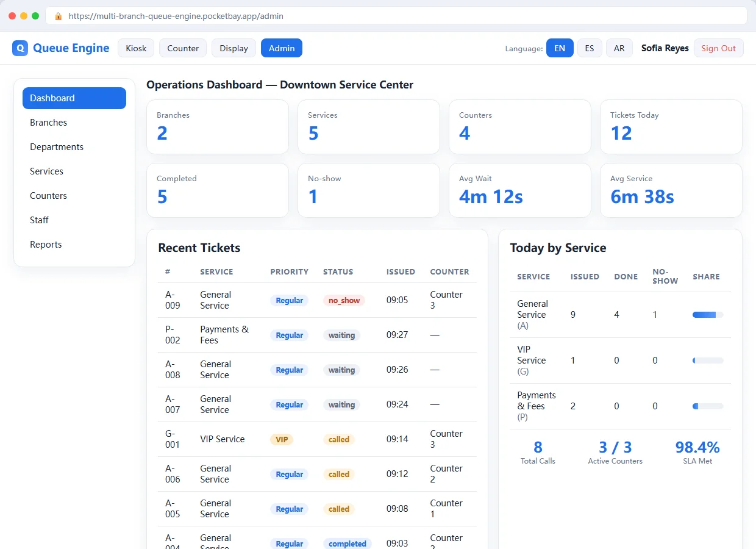Image resolution: width=756 pixels, height=549 pixels.
Task: Switch language to ES
Action: tap(590, 48)
